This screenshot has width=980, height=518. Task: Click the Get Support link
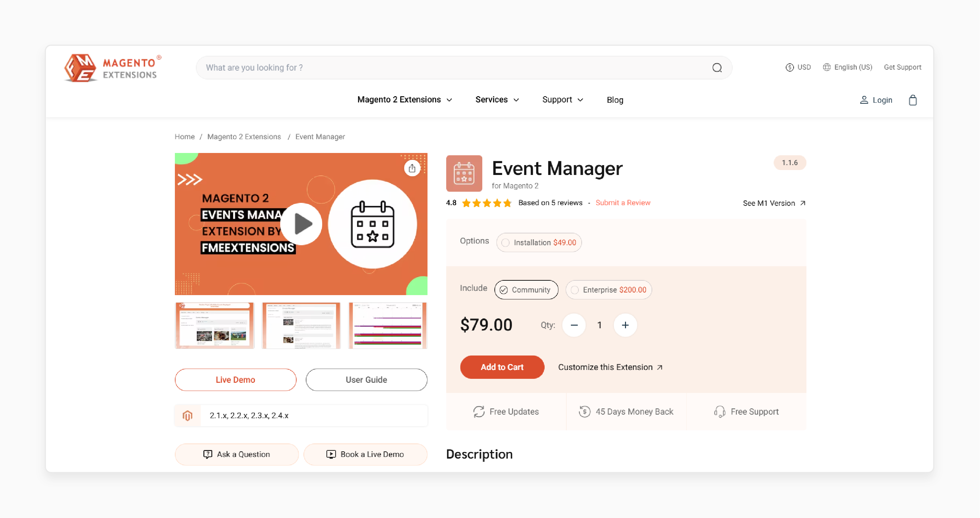click(x=902, y=67)
